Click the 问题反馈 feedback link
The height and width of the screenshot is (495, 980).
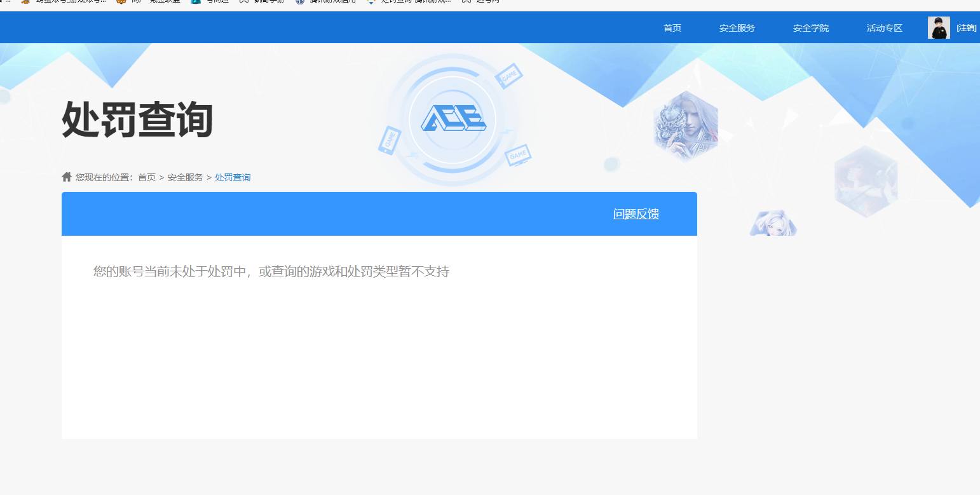coord(635,214)
